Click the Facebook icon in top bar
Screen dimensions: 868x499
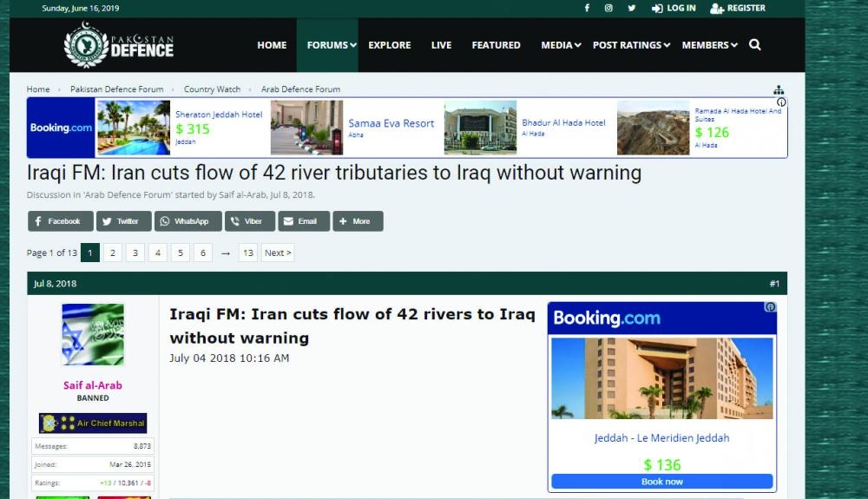coord(587,8)
